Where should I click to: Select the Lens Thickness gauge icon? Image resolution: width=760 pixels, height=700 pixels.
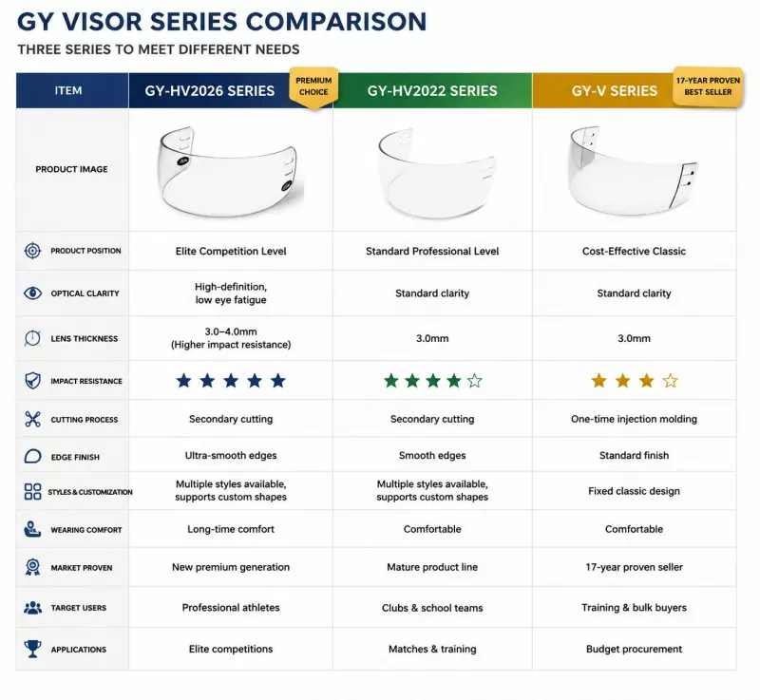(32, 338)
